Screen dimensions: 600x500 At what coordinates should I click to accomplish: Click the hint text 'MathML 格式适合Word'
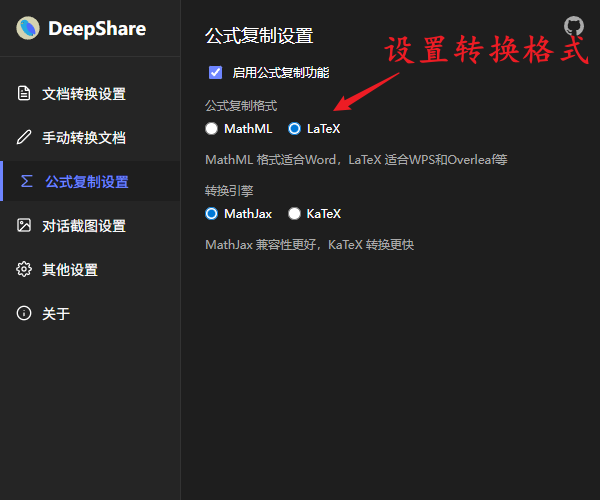coord(271,160)
